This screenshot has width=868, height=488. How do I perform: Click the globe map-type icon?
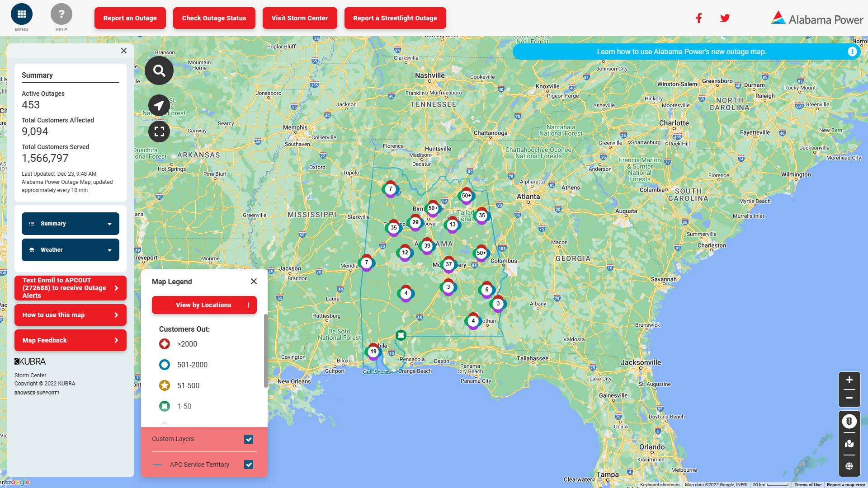coord(849,466)
